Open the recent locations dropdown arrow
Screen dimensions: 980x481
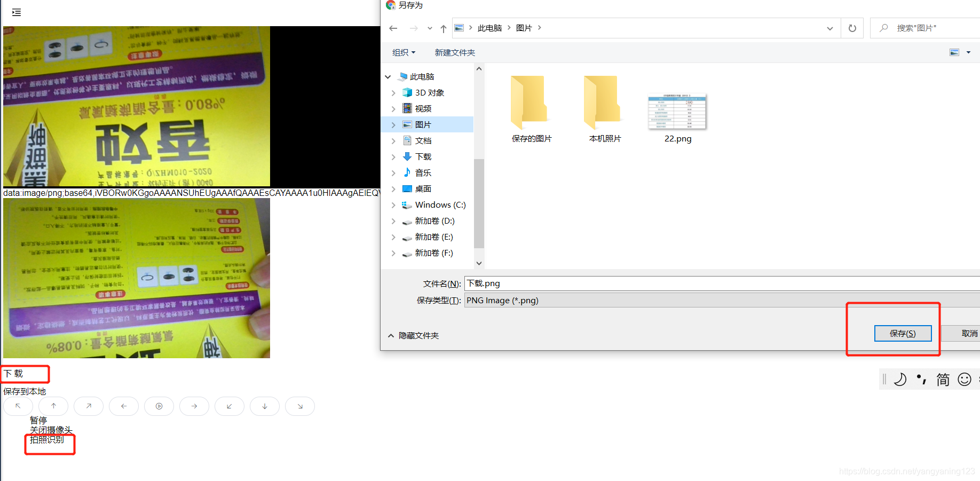tap(430, 28)
